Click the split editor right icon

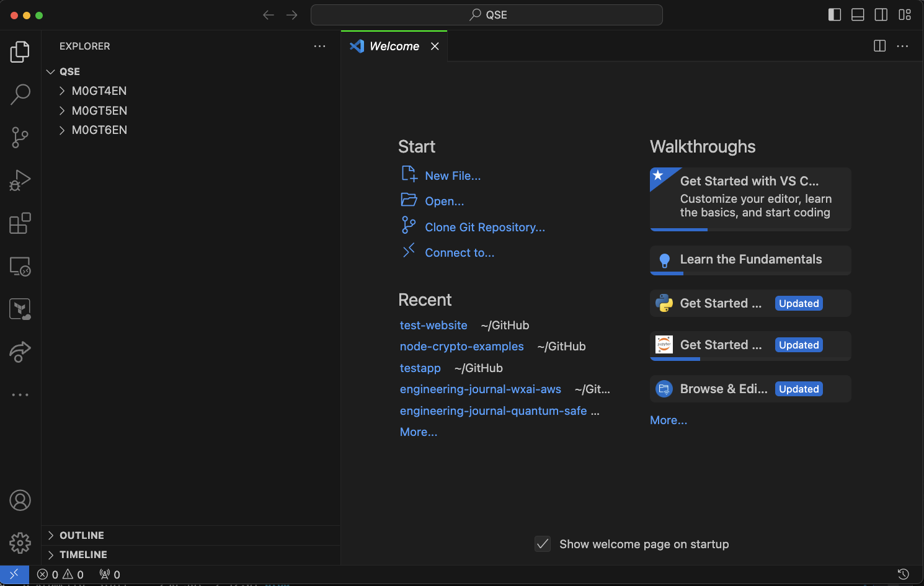(x=879, y=46)
